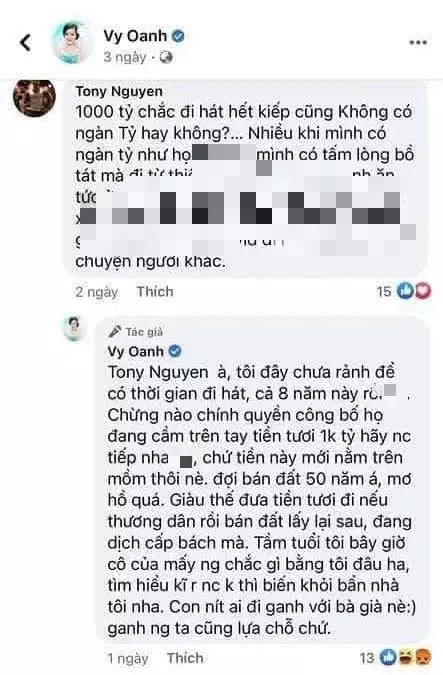Open Tony Nguyen's profile name
The height and width of the screenshot is (675, 443).
pyautogui.click(x=119, y=91)
